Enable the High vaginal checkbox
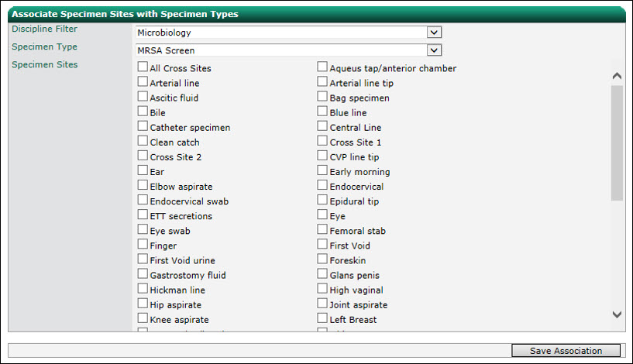 322,289
